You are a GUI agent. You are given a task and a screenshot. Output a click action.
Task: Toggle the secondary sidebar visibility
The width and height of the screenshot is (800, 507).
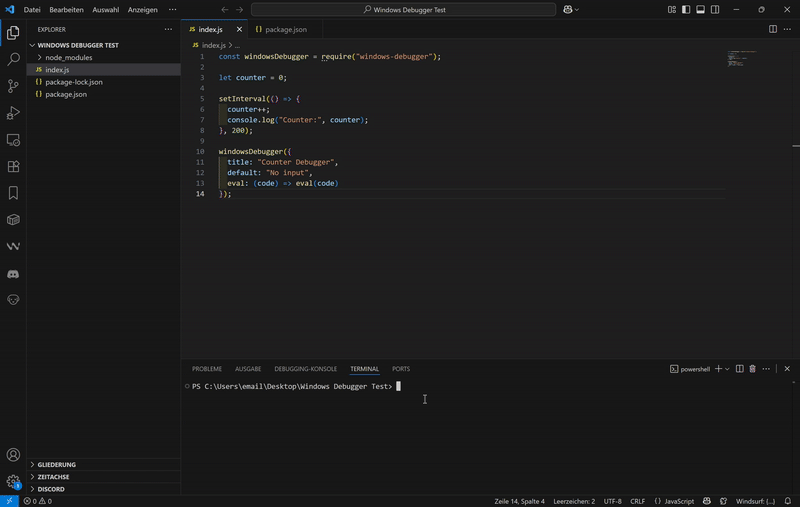tap(715, 9)
